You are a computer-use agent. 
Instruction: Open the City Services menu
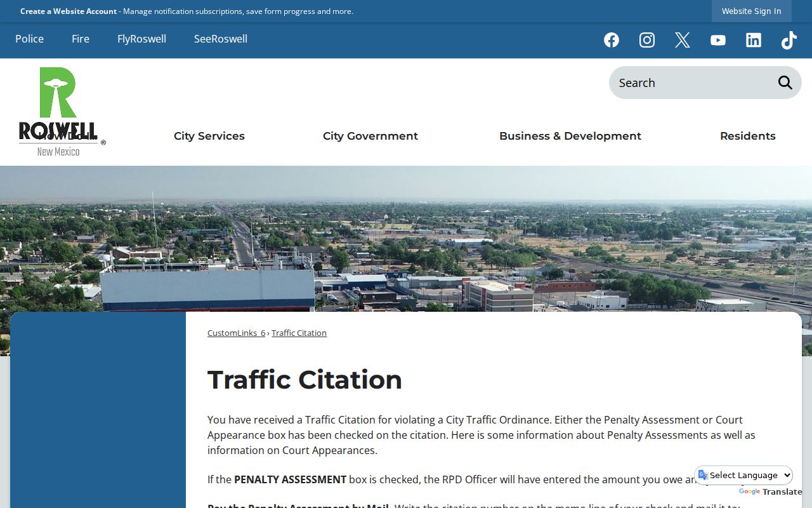click(x=209, y=136)
